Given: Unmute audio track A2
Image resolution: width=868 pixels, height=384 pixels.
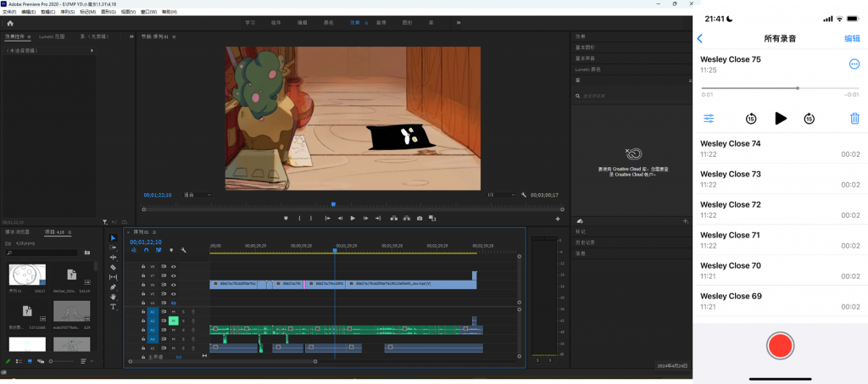Looking at the screenshot, I should [173, 321].
